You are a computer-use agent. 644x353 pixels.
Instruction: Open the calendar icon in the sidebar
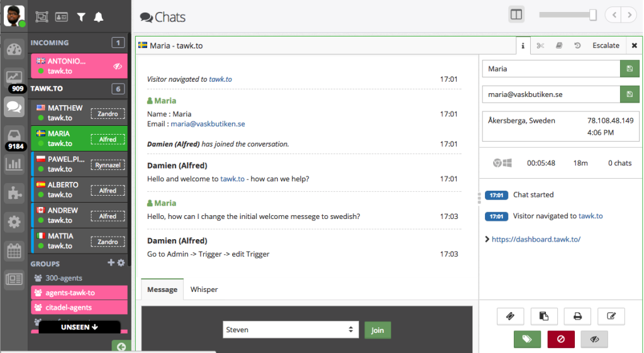tap(14, 250)
